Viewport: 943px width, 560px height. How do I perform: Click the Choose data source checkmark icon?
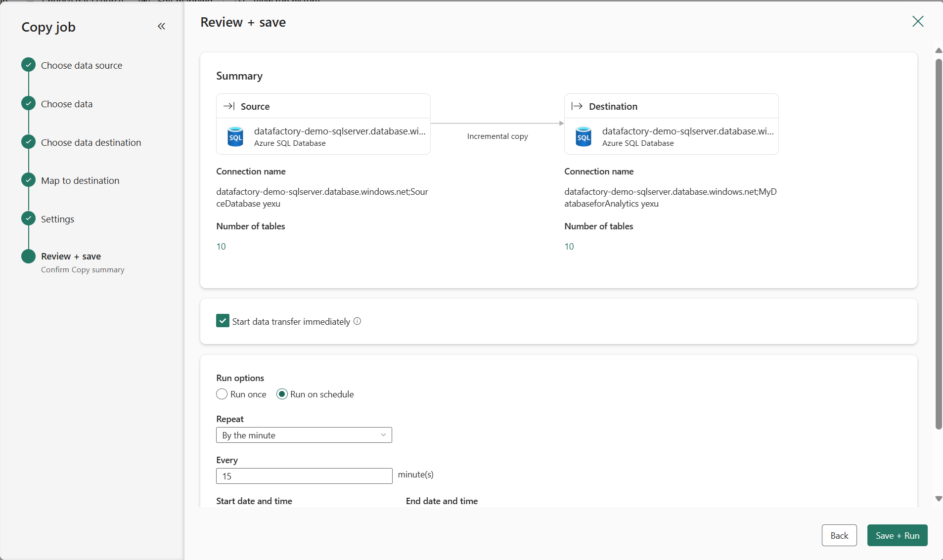[29, 65]
